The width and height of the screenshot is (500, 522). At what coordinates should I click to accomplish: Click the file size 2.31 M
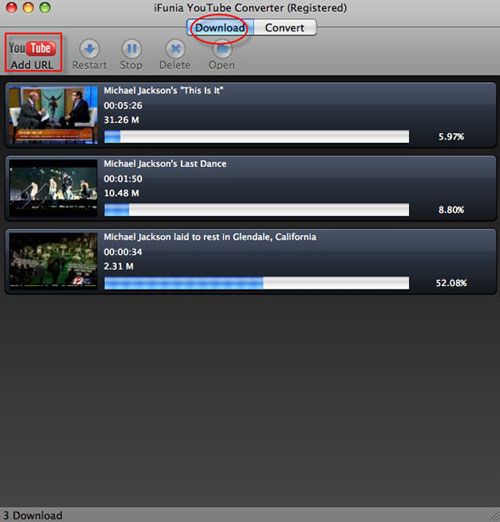pos(119,266)
